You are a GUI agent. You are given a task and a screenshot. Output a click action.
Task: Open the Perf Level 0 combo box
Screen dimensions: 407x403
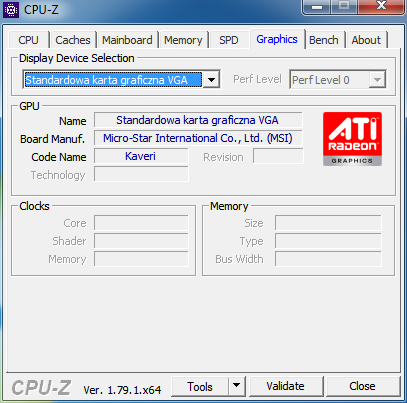tap(338, 80)
